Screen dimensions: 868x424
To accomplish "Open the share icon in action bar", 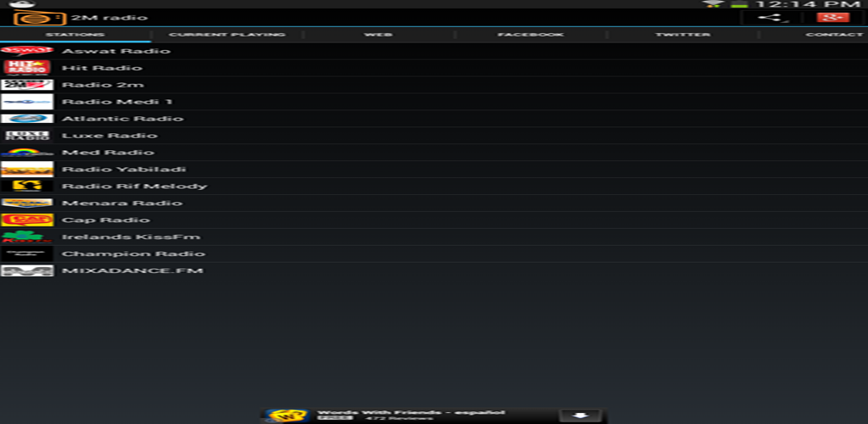I will 771,18.
